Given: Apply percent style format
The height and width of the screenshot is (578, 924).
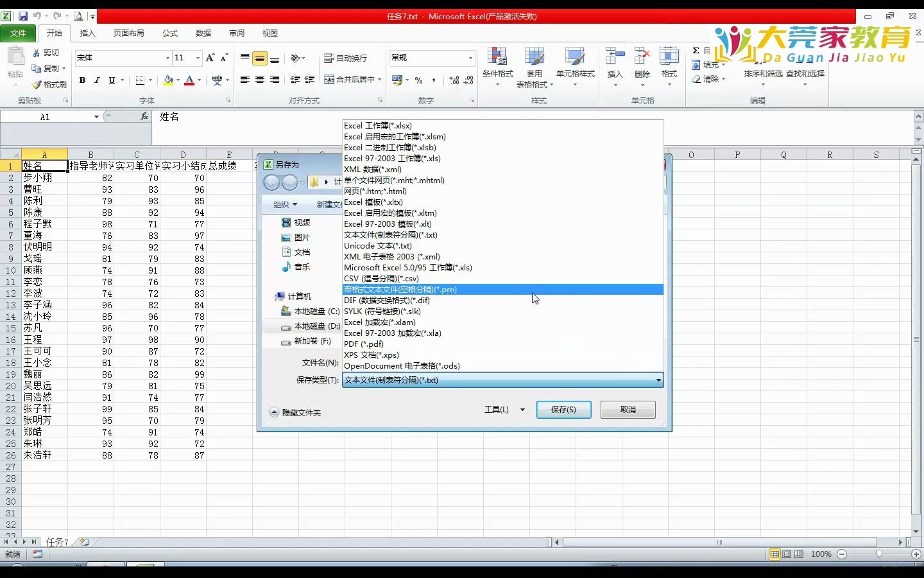Looking at the screenshot, I should tap(419, 80).
